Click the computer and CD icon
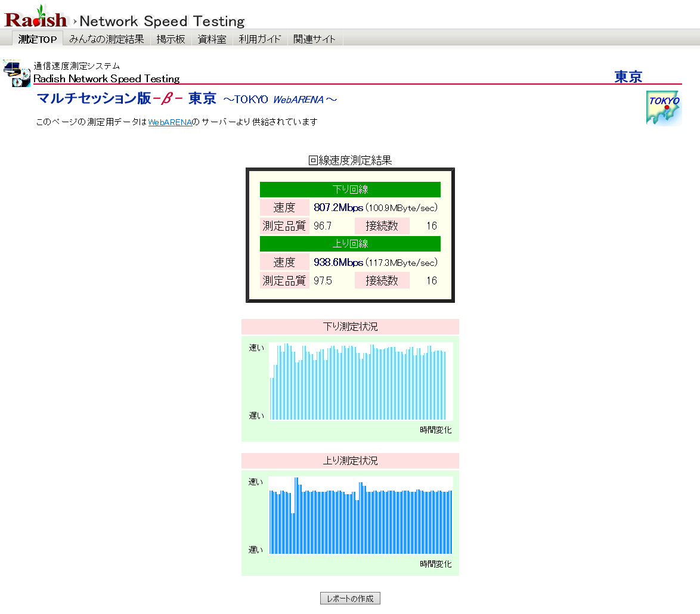Viewport: 700px width, 614px height. coord(17,73)
